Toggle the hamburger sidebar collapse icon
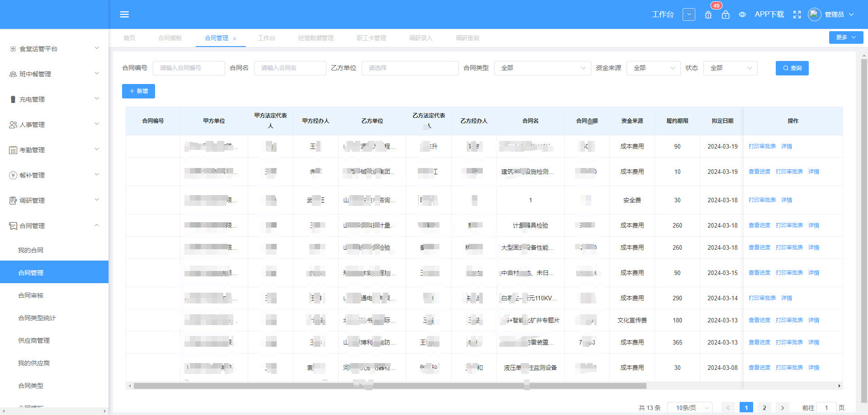 [124, 14]
